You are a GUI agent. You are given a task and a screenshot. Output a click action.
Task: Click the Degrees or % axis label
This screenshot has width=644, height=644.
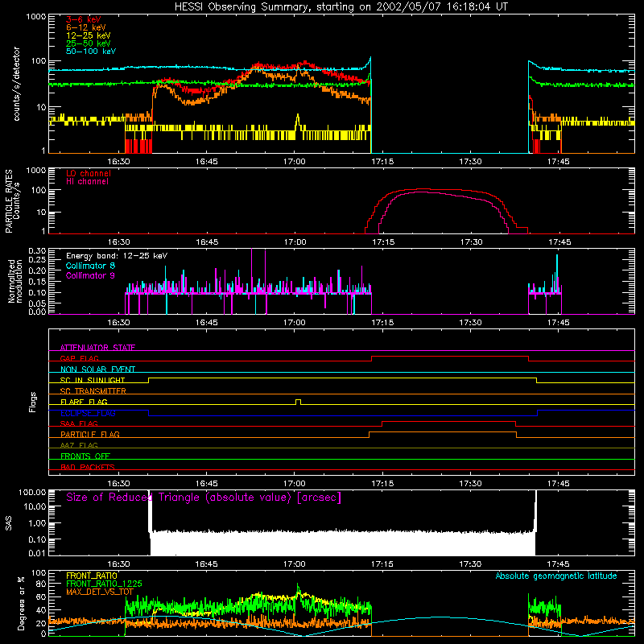coord(21,604)
